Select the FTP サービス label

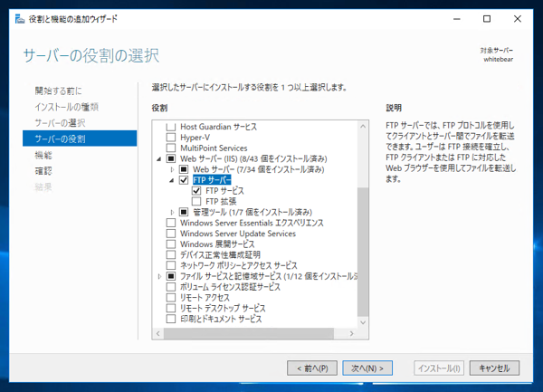(x=224, y=191)
